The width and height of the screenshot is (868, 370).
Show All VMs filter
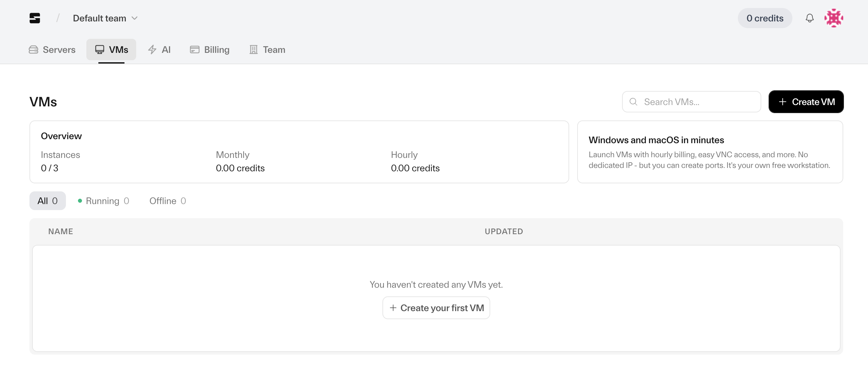coord(48,201)
